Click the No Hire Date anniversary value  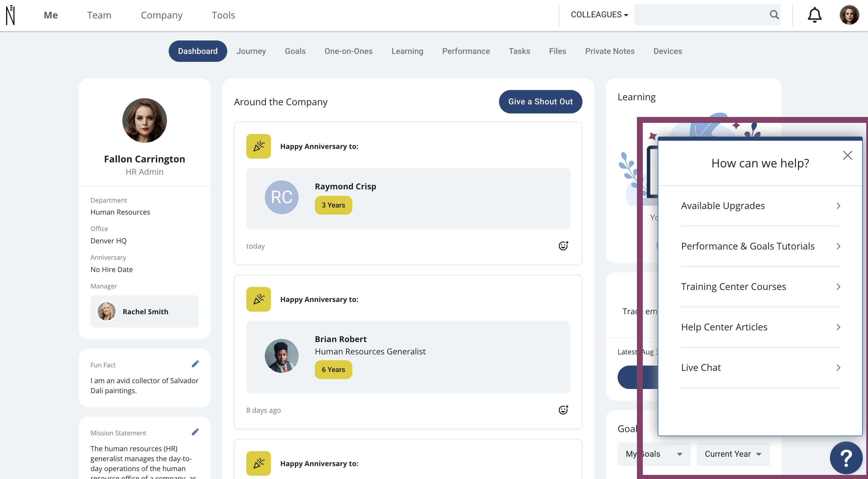[x=112, y=269]
